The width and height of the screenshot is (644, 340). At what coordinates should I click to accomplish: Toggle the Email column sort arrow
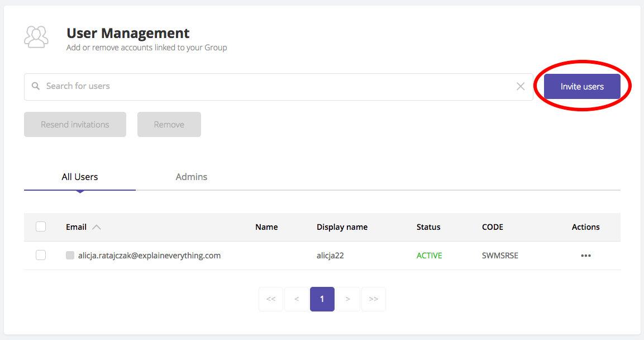(97, 226)
